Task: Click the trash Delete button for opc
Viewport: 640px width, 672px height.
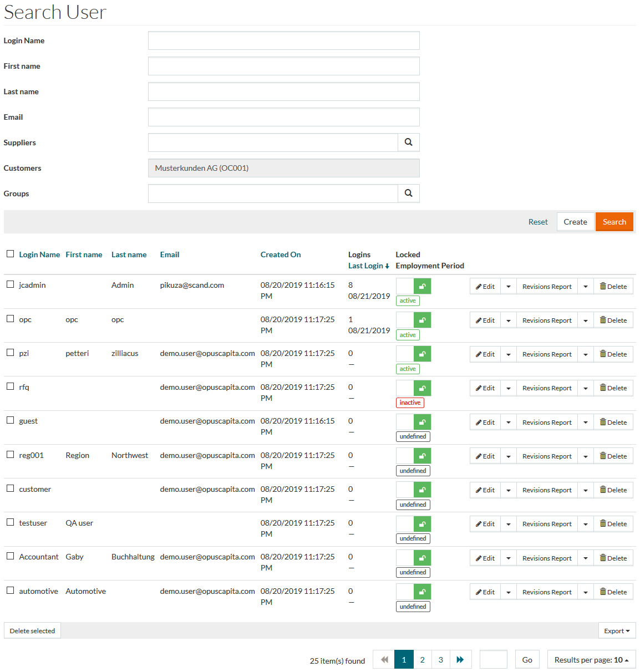Action: point(613,320)
